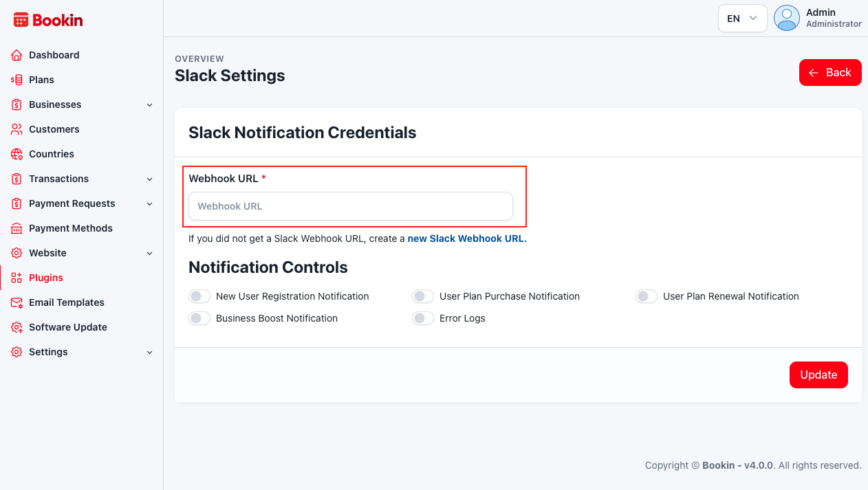
Task: Go to Plans page
Action: 82,80
